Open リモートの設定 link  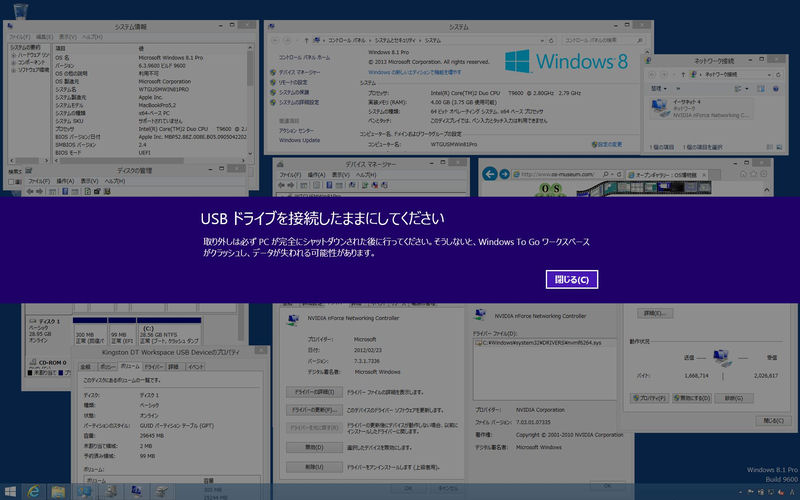[x=293, y=82]
